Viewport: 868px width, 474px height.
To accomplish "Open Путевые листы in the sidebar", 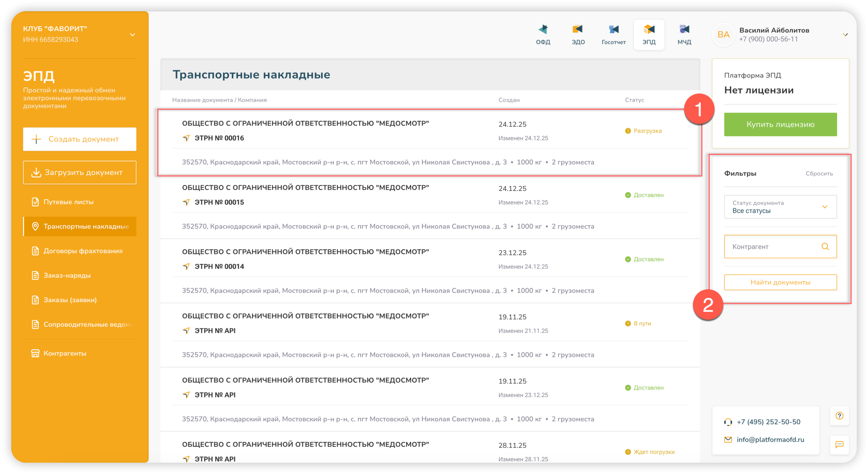I will (68, 202).
